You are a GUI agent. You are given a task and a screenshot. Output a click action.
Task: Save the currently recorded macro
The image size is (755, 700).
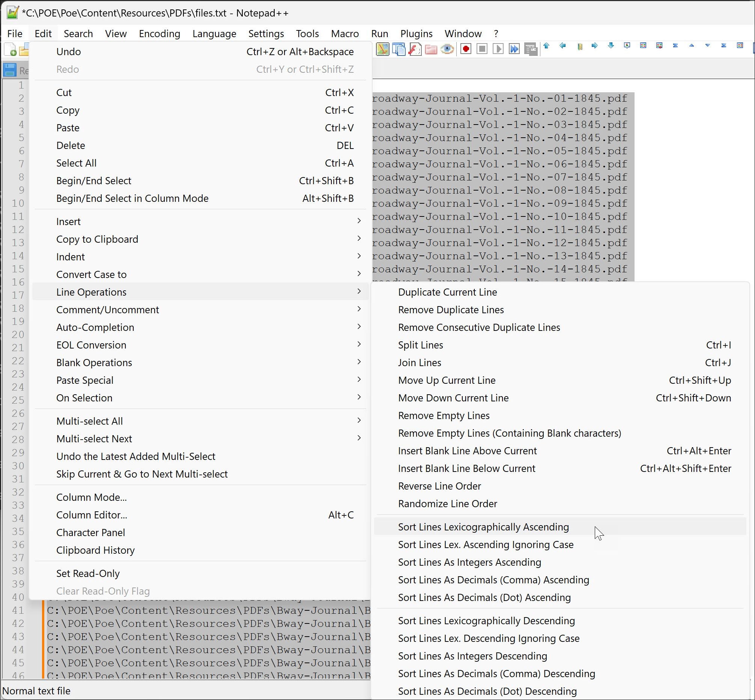pos(529,49)
